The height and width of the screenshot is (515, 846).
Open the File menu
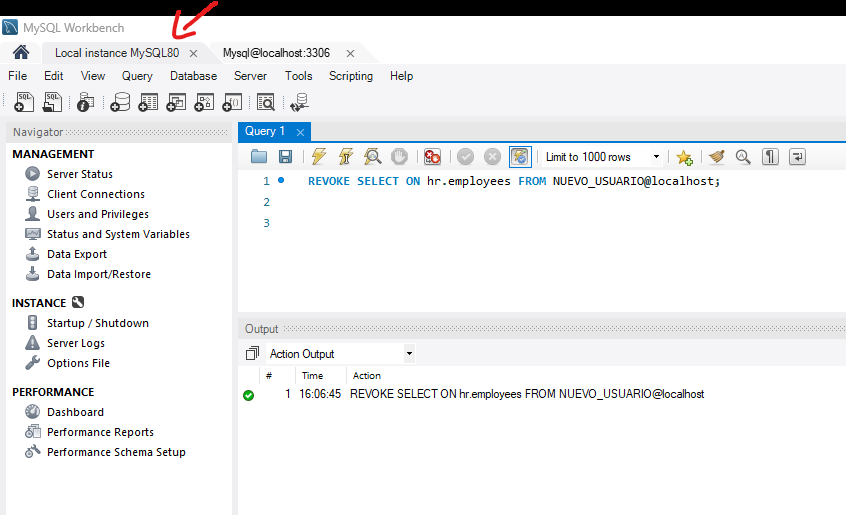(x=17, y=76)
